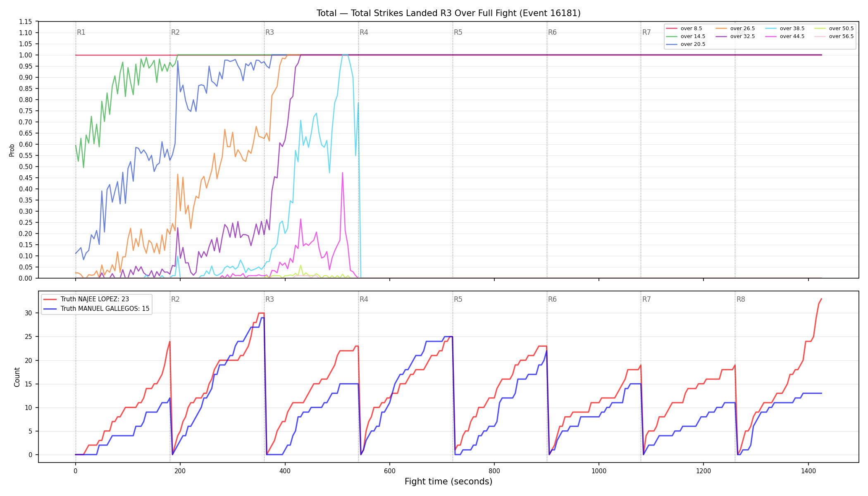The height and width of the screenshot is (496, 868).
Task: Click the 1200 tick on time axis
Action: click(x=703, y=470)
